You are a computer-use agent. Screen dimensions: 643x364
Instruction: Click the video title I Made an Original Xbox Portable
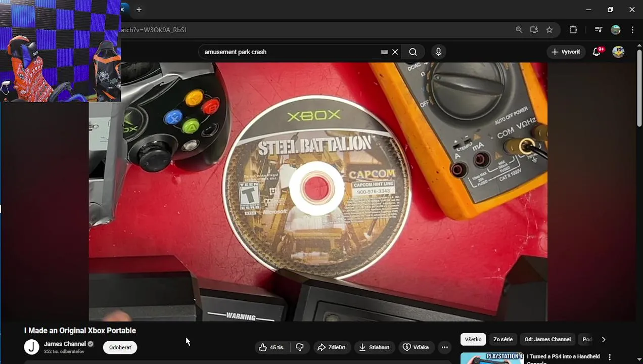coord(80,331)
